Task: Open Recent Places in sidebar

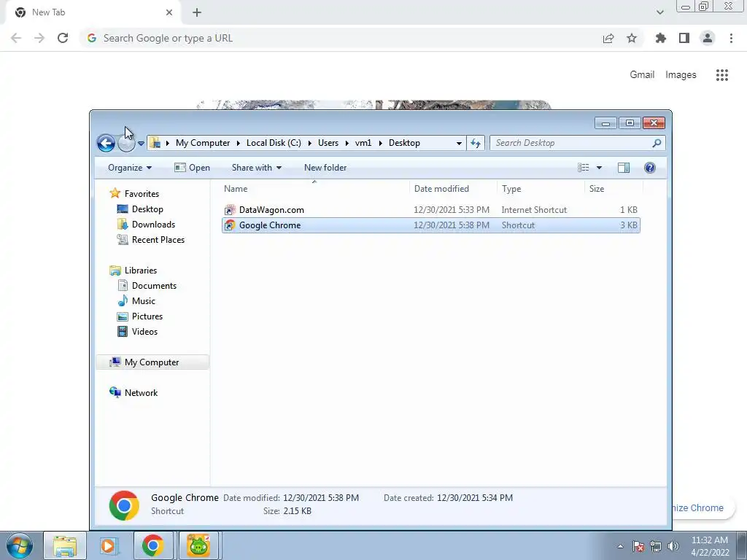Action: [158, 239]
